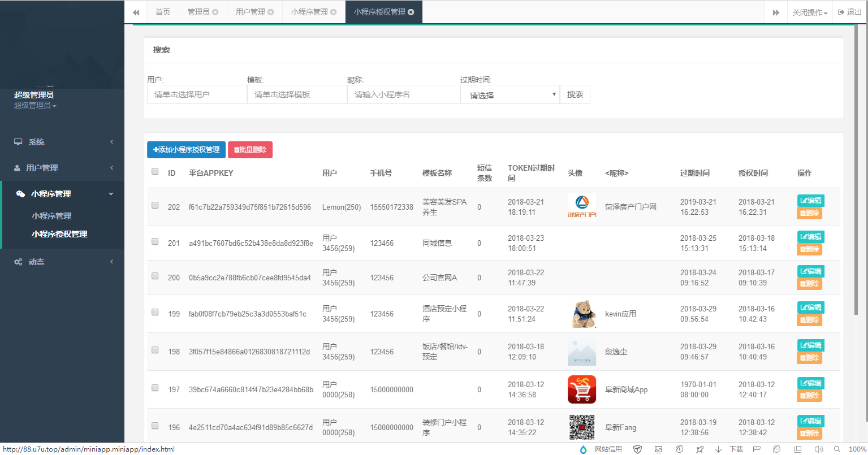868x455 pixels.
Task: Click the 退出 logout icon
Action: click(x=841, y=12)
